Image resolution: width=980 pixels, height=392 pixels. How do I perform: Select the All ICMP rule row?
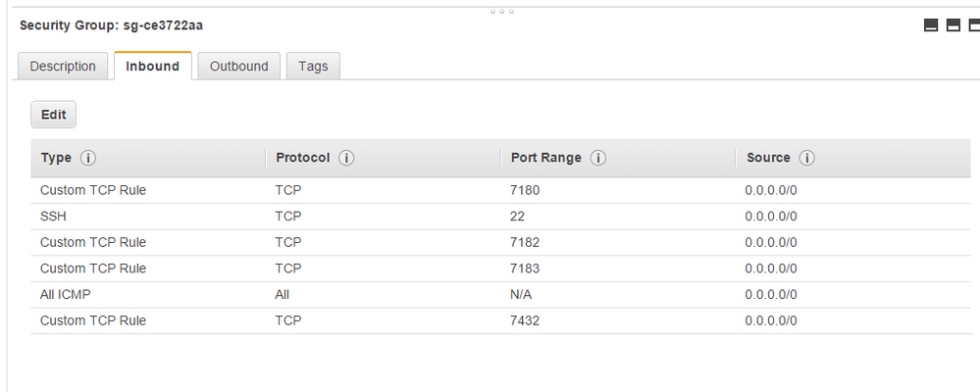coord(500,295)
